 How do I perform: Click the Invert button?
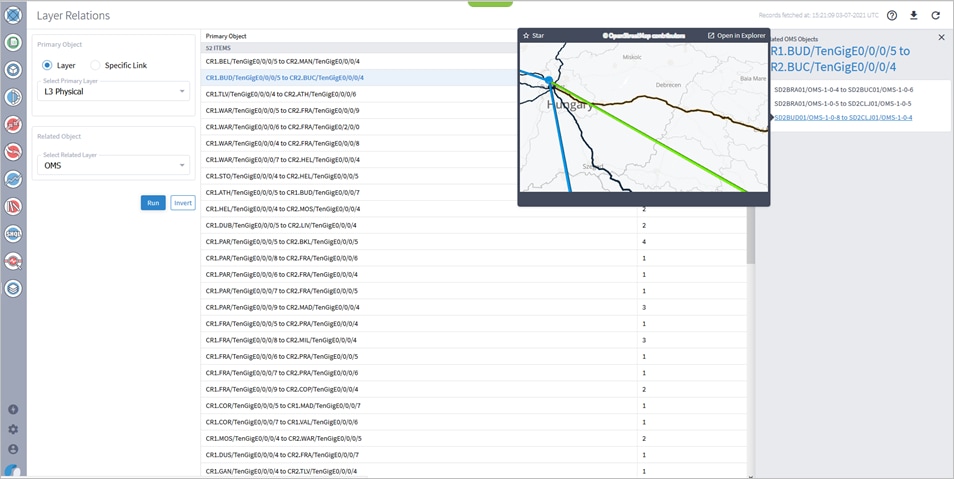click(x=183, y=203)
